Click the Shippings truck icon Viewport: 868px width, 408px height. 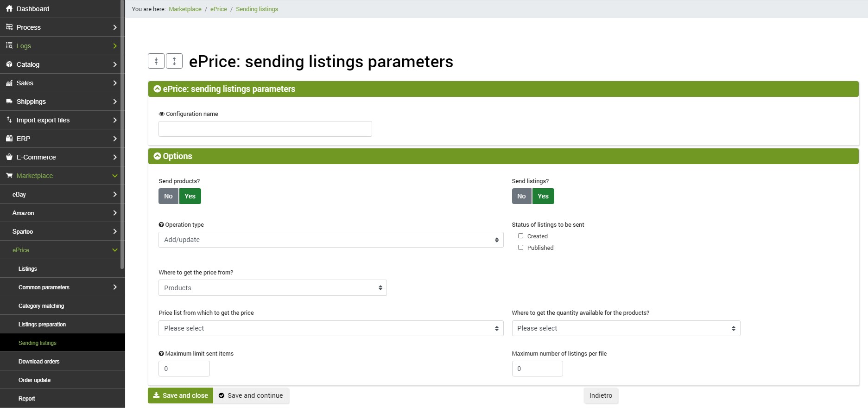pyautogui.click(x=9, y=101)
